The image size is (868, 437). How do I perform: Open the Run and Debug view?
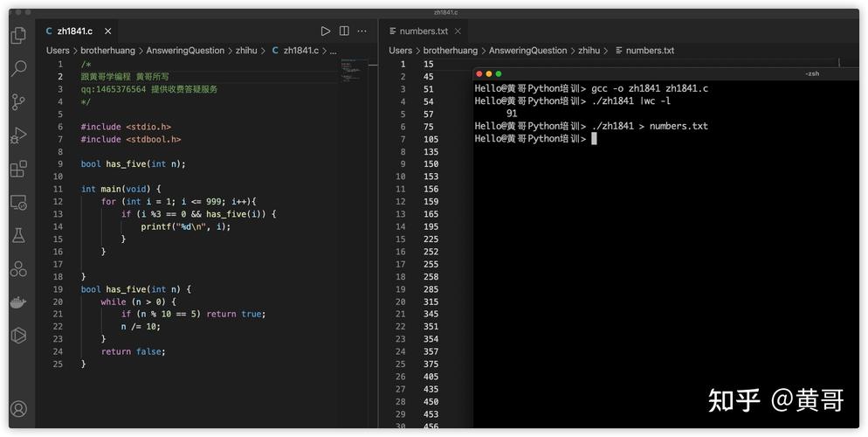[18, 135]
